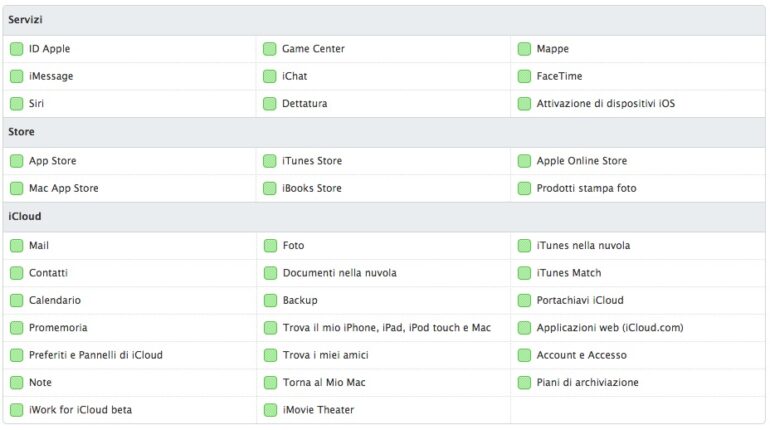Select the status icon next to Mappe
770x430 pixels.
(x=524, y=49)
